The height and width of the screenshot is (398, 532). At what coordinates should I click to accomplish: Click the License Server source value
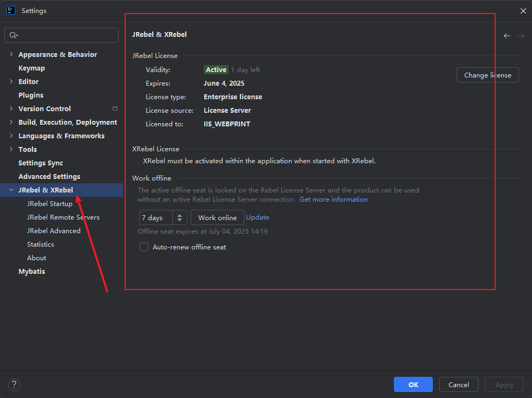coord(228,111)
